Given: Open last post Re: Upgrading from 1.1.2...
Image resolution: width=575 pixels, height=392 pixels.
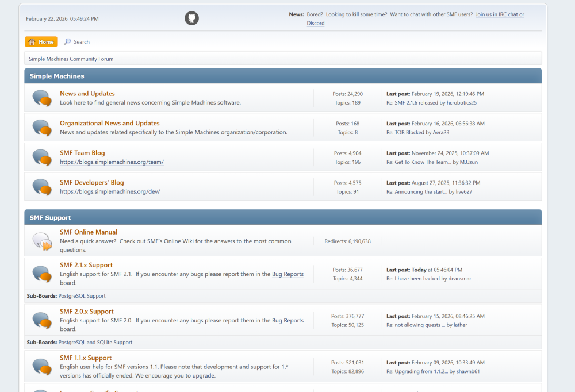Looking at the screenshot, I should pyautogui.click(x=417, y=371).
